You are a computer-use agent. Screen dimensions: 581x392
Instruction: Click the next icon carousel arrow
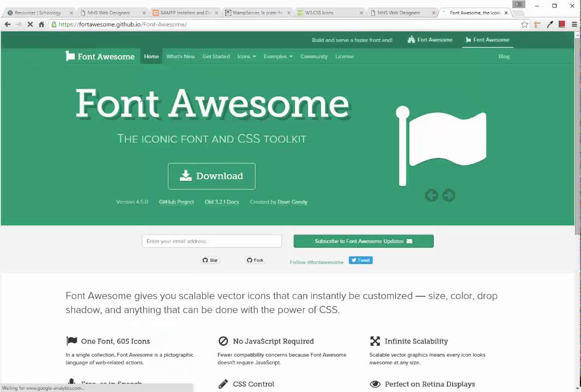[x=449, y=195]
